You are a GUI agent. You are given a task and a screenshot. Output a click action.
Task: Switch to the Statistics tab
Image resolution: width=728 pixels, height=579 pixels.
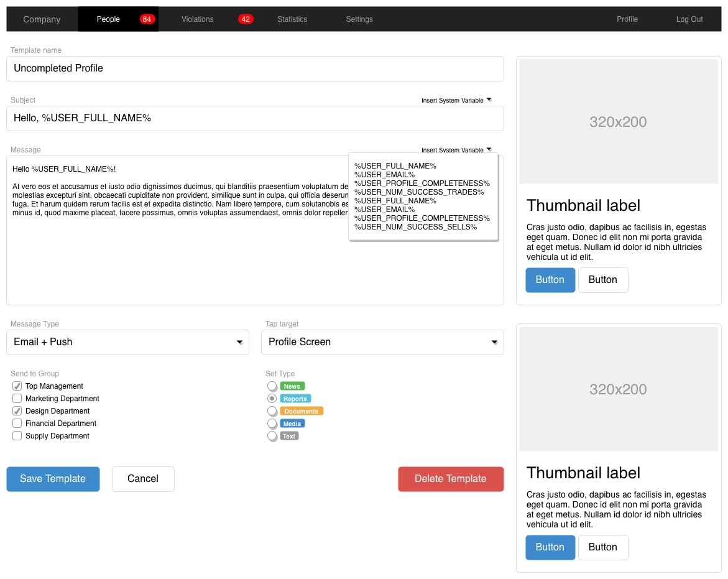tap(292, 19)
